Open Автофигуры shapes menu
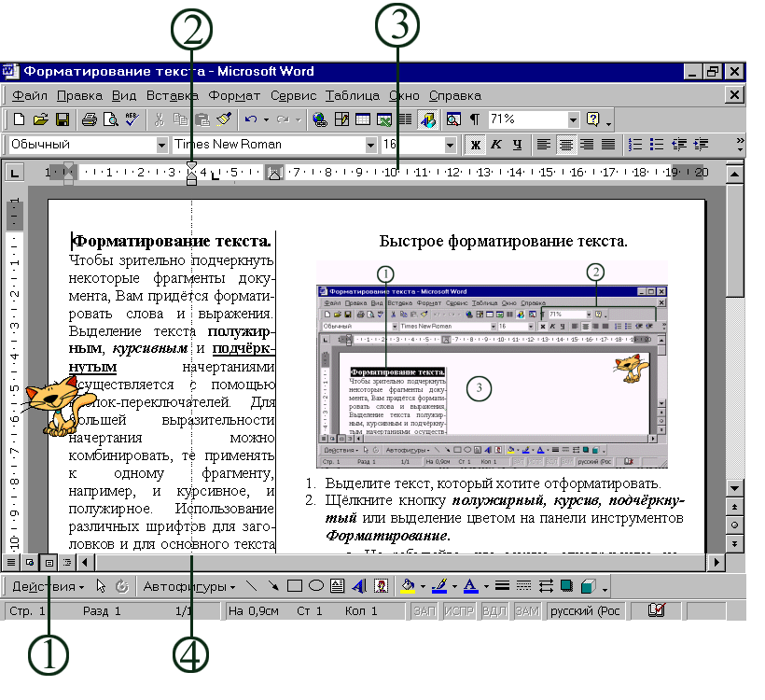Screen dimensions: 765x700 (x=189, y=586)
